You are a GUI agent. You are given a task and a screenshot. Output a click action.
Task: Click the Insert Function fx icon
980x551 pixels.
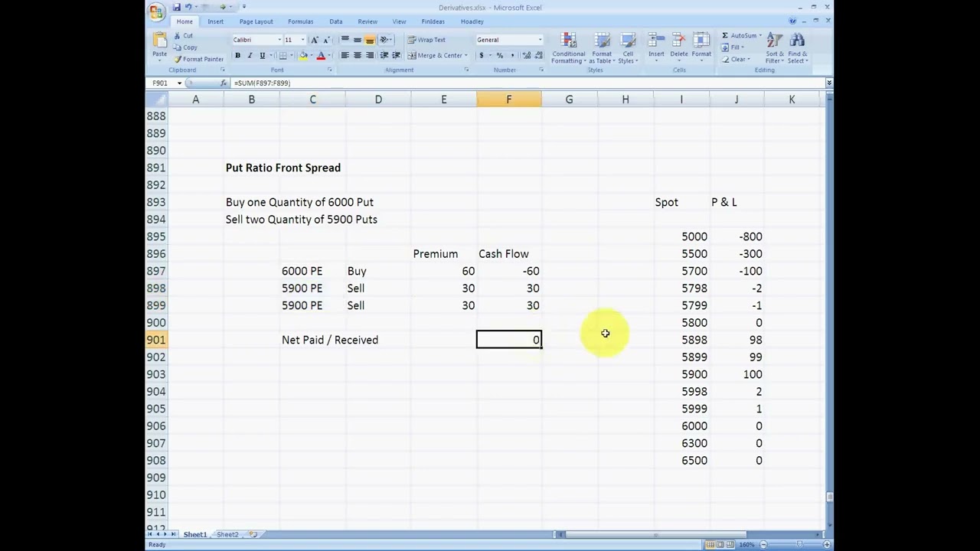click(x=224, y=83)
